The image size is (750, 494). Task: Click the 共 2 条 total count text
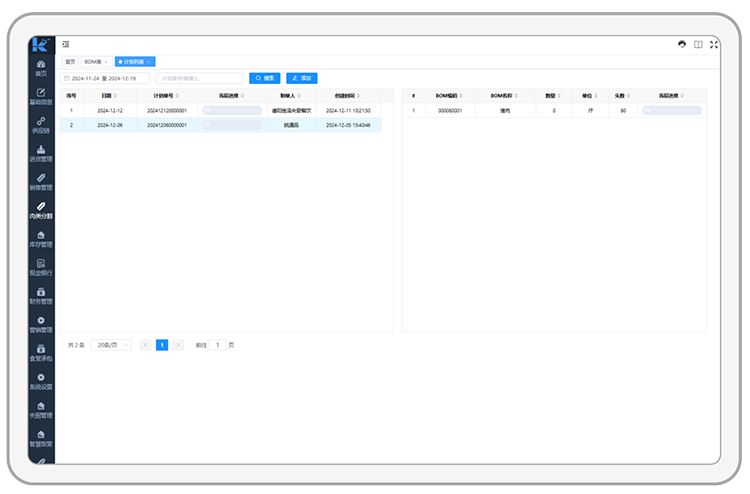[76, 345]
